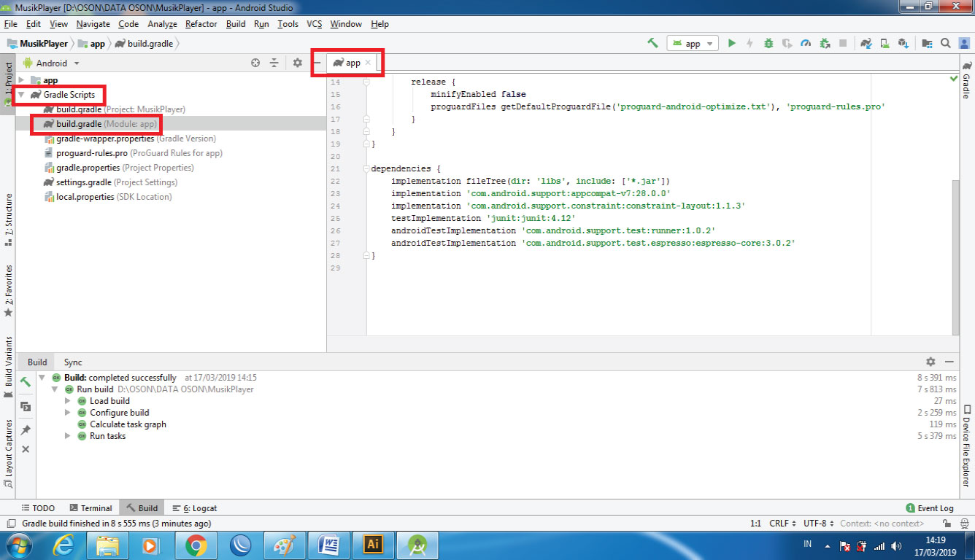This screenshot has height=560, width=975.
Task: Open proguard-rules.pro file
Action: tap(133, 153)
